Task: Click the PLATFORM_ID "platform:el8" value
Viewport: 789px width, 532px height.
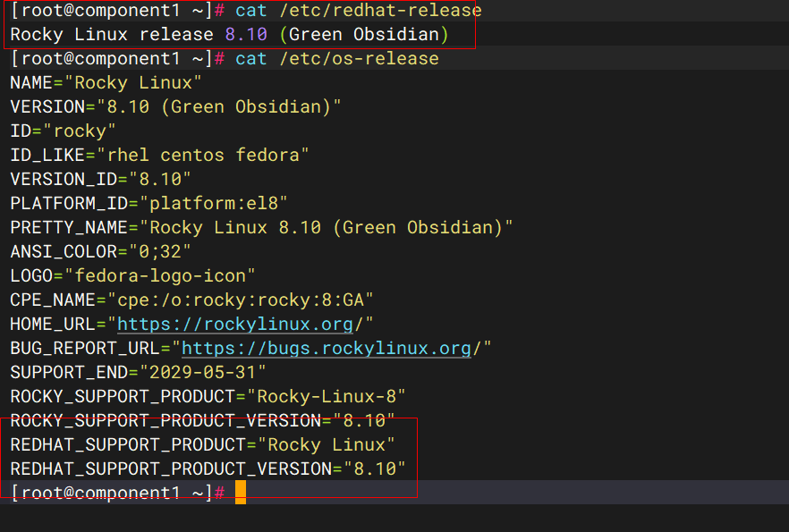Action: [x=212, y=203]
